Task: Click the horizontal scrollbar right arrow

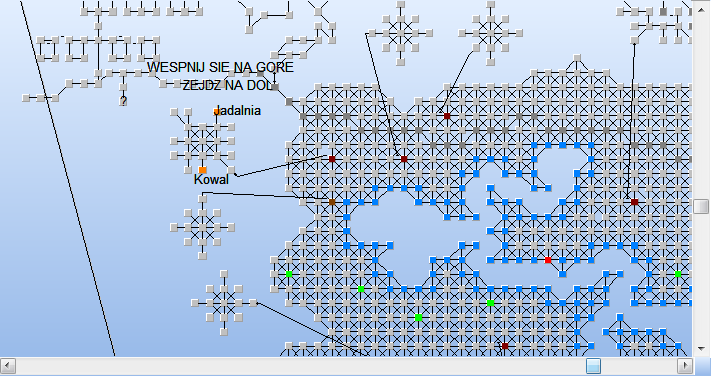Action: tap(685, 366)
